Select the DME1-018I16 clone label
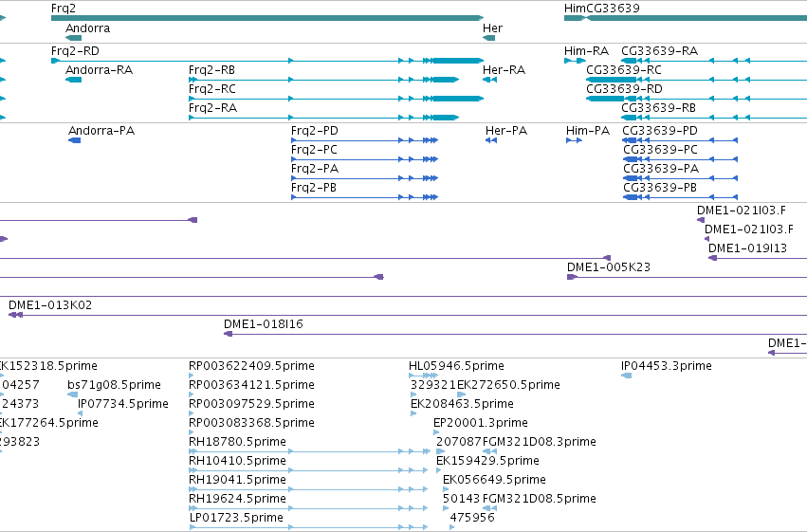This screenshot has height=532, width=807. 263,324
